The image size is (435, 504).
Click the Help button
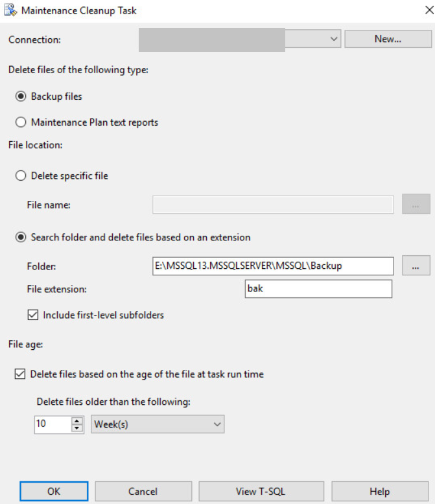(379, 492)
